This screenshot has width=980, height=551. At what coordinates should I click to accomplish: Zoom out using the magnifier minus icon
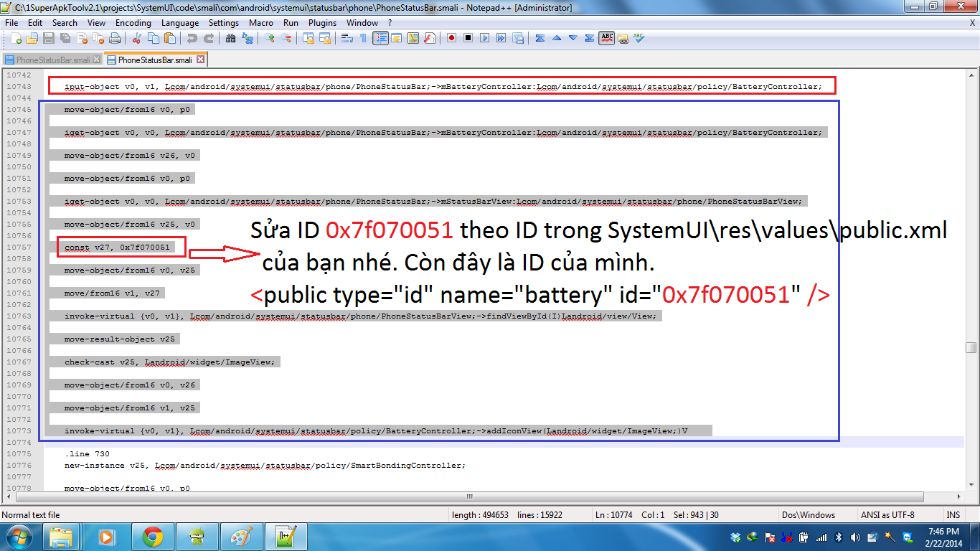click(286, 38)
